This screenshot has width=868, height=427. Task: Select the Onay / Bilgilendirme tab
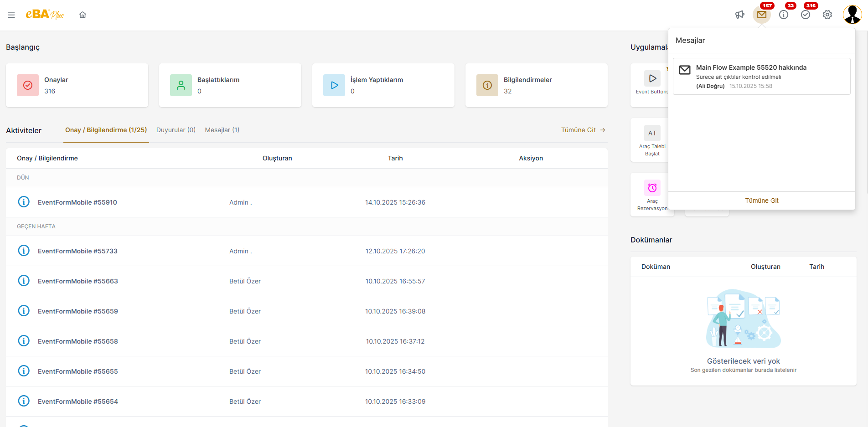coord(106,130)
